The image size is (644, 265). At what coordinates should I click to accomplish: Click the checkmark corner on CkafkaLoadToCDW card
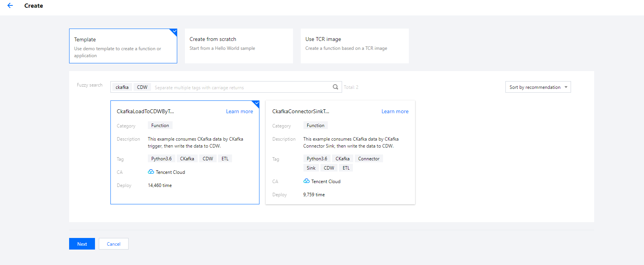(x=256, y=104)
